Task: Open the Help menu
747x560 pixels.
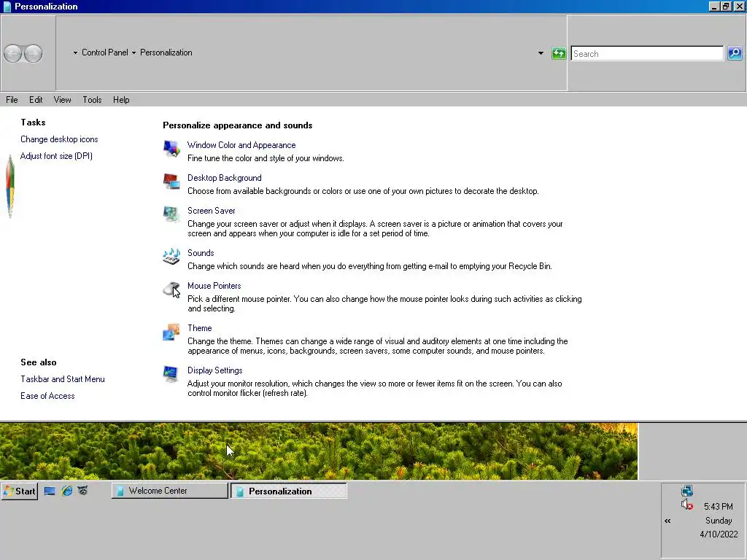Action: coord(121,99)
